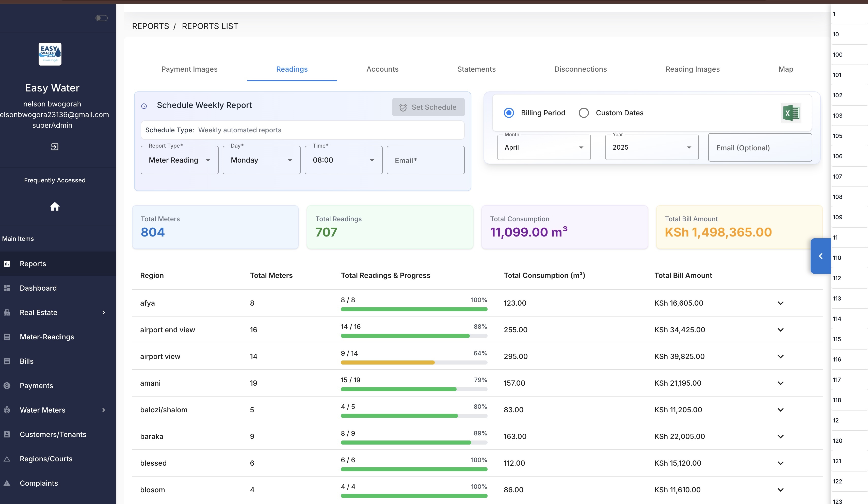868x504 pixels.
Task: Click the home icon under Frequently Accessed
Action: coord(55,207)
